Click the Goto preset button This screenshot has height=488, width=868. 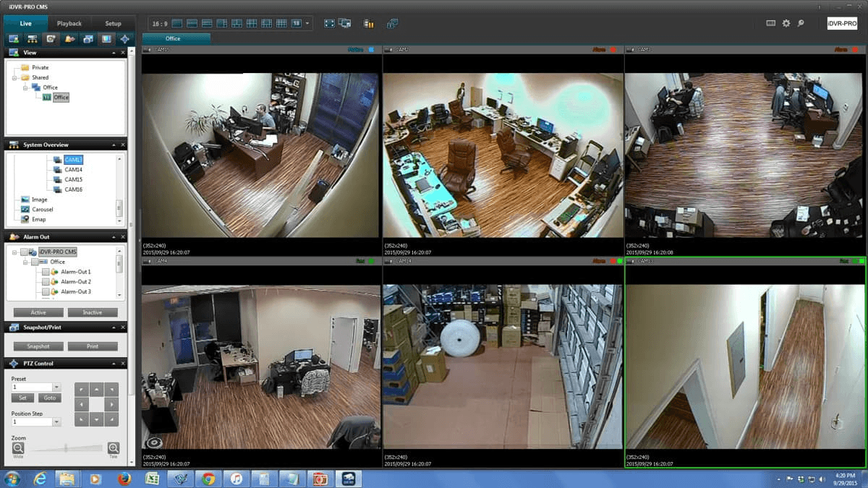click(48, 398)
